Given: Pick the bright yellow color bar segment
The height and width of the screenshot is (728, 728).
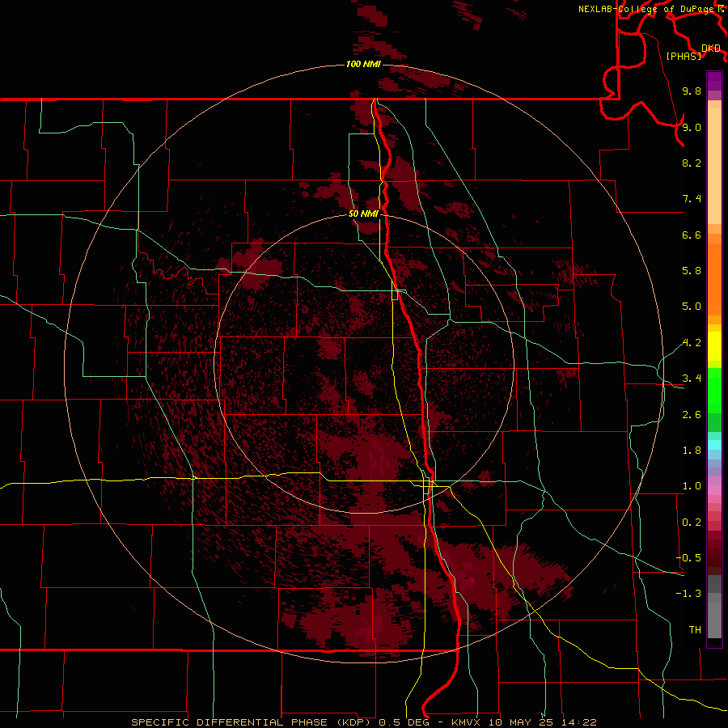Looking at the screenshot, I should [x=714, y=346].
